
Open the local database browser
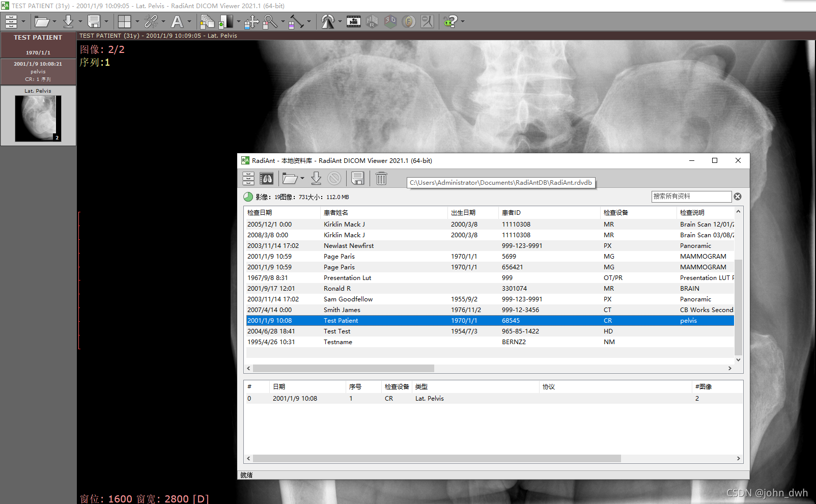point(11,21)
